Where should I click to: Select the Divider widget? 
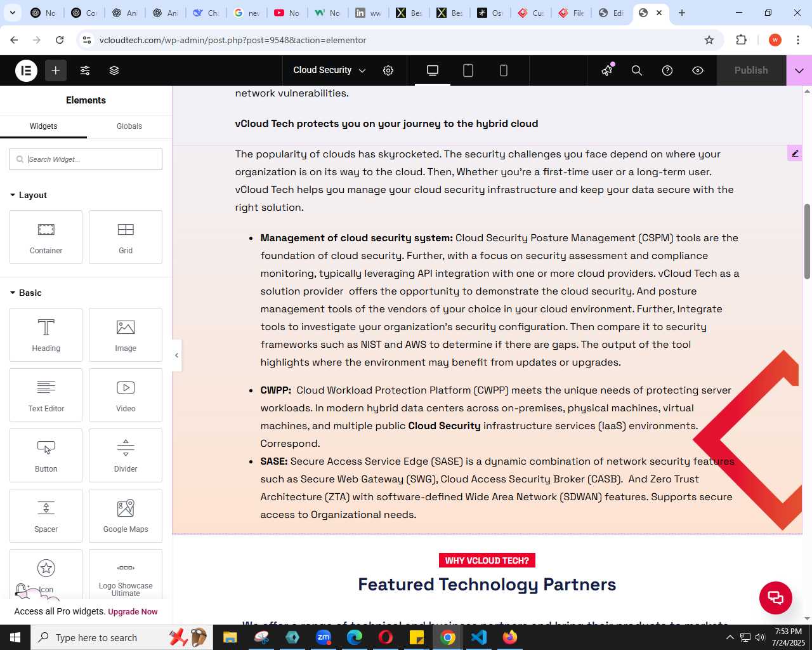(x=126, y=455)
